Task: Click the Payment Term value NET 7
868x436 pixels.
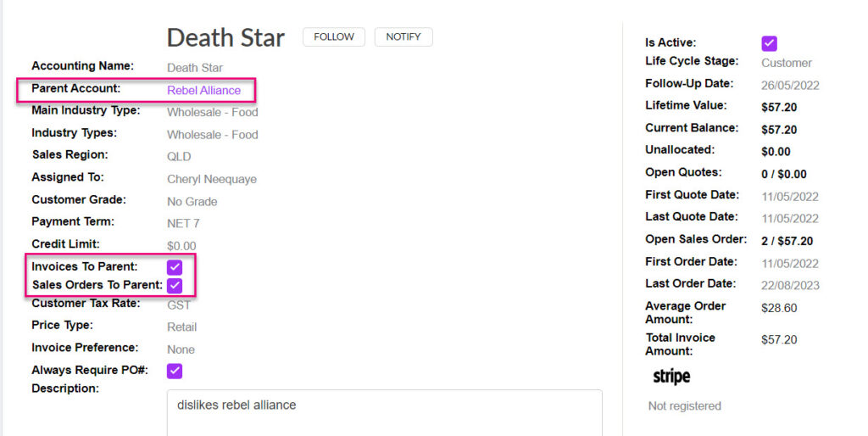Action: [183, 224]
